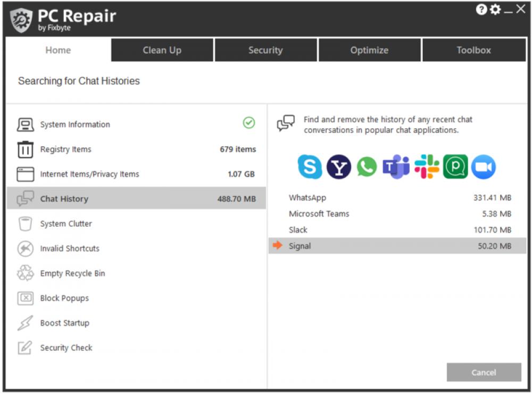532x394 pixels.
Task: Click the Zoom icon
Action: click(x=484, y=166)
